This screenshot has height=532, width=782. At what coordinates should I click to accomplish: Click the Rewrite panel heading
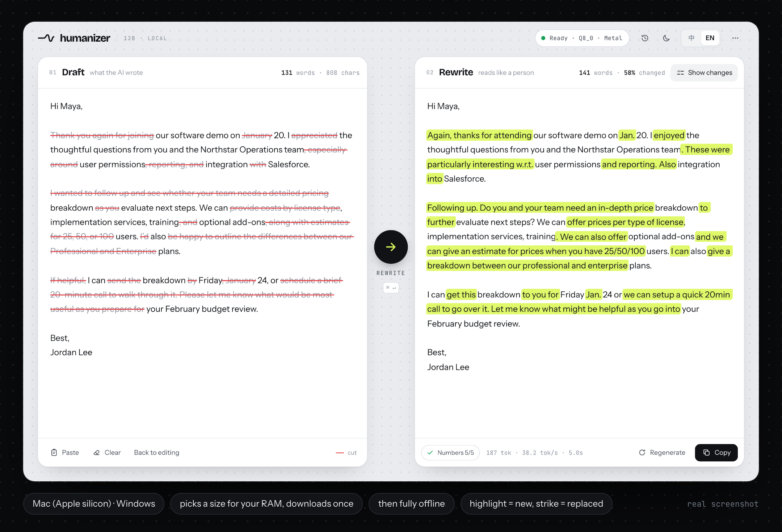click(x=456, y=72)
